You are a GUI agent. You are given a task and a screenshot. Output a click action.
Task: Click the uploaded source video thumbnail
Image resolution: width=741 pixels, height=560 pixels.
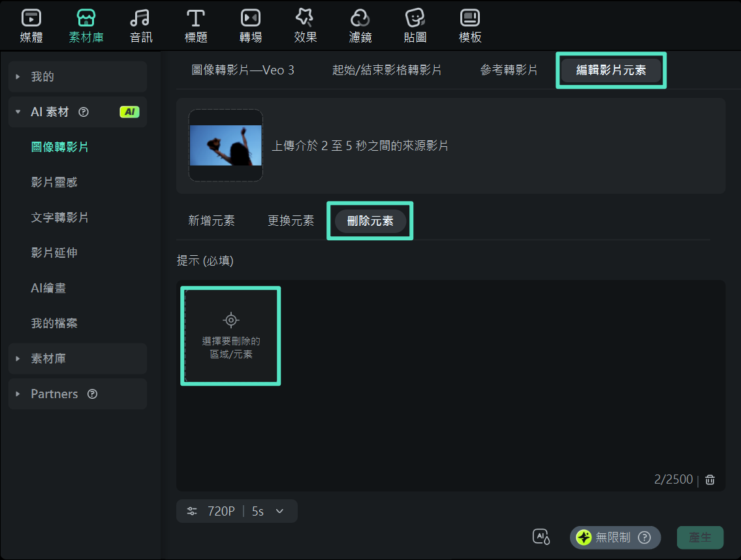(x=225, y=145)
